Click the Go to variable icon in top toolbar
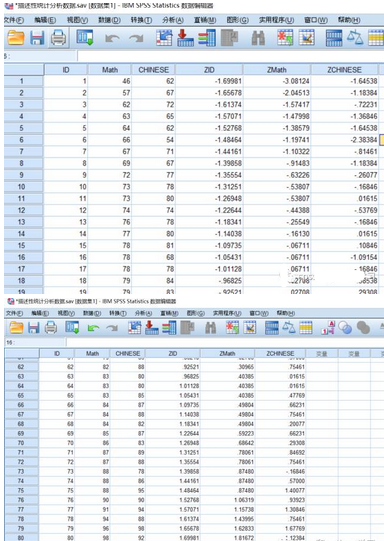Screen dimensions: 384x541 186,38
